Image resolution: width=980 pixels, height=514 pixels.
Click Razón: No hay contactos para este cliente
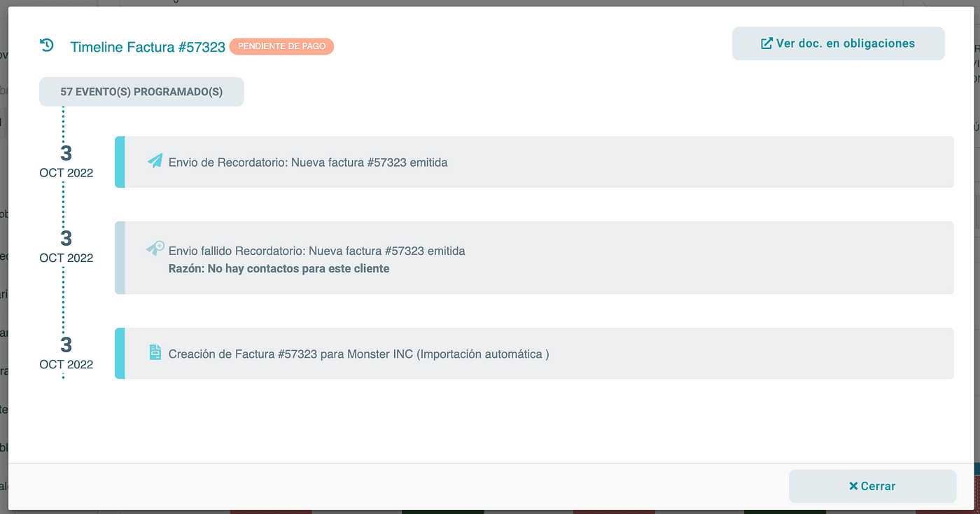(x=279, y=268)
